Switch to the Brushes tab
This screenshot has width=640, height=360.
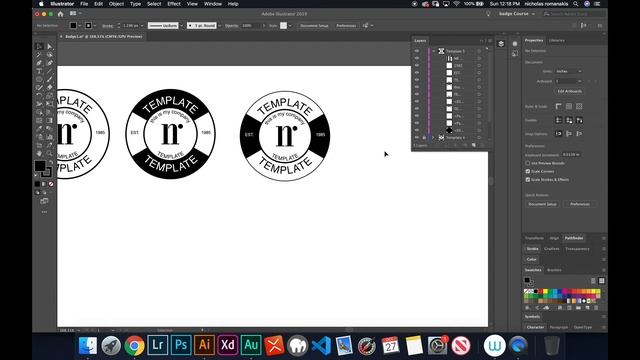(x=554, y=270)
